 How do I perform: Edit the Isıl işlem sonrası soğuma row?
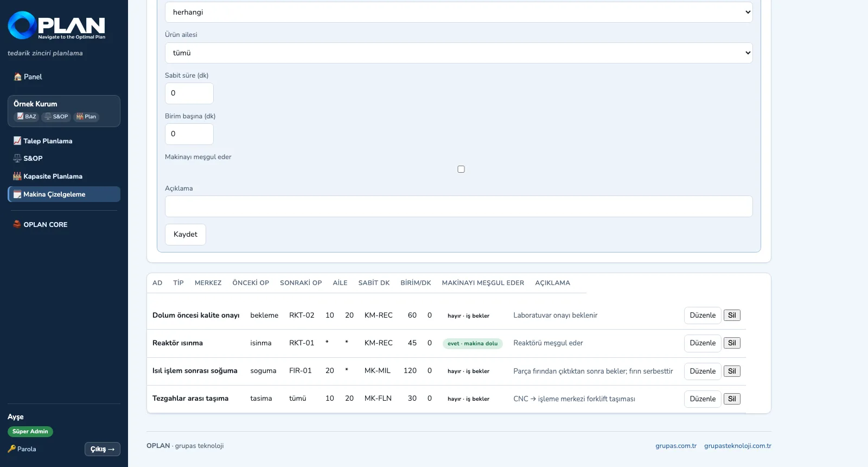coord(703,371)
